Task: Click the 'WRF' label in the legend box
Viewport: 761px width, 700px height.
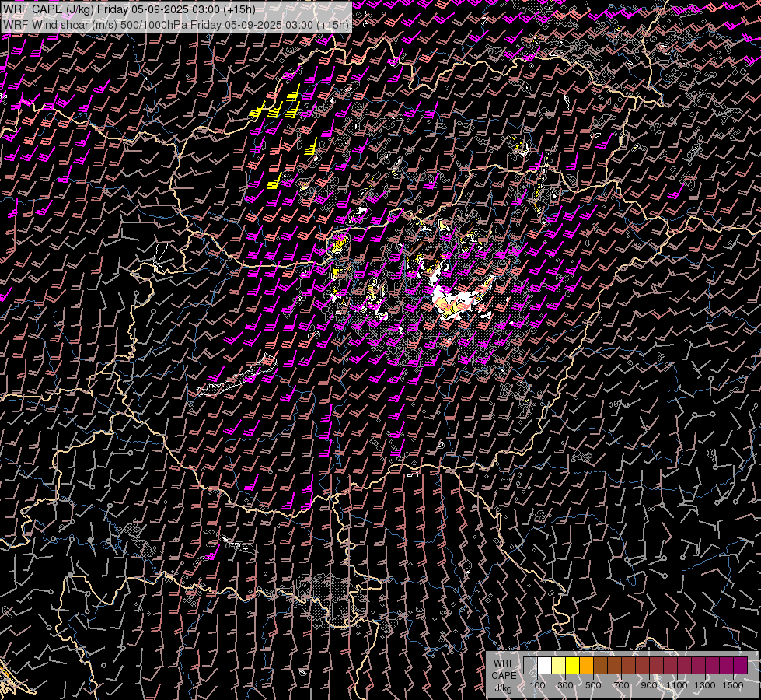Action: (x=504, y=663)
